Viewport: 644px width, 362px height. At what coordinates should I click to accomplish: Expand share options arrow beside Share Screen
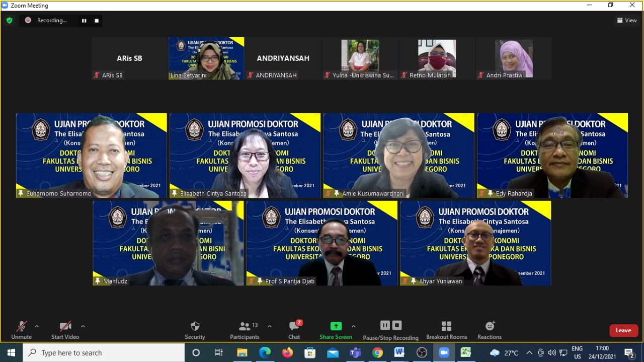click(x=353, y=326)
